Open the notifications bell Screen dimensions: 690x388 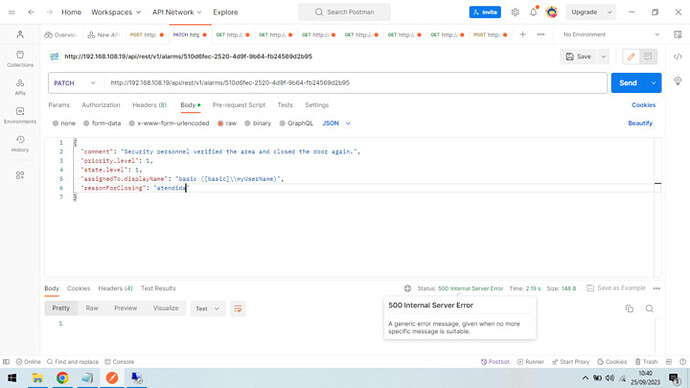(533, 12)
